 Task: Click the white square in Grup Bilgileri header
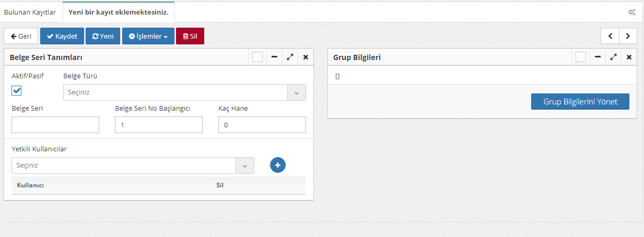[580, 57]
